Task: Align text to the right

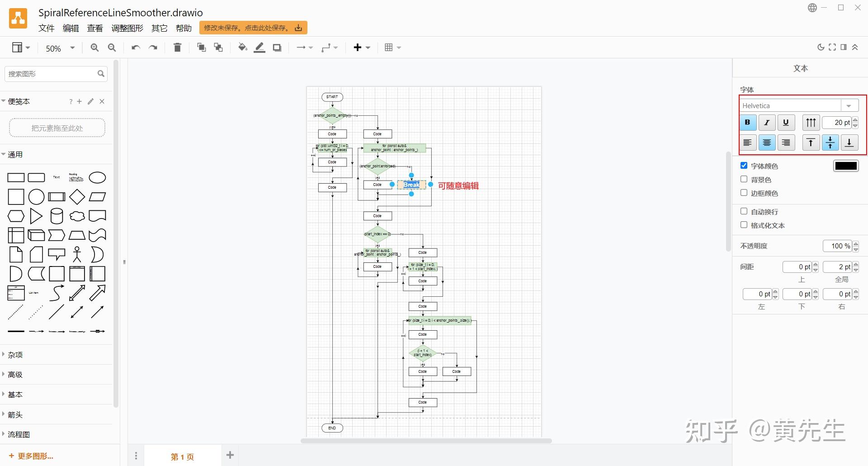Action: point(786,143)
